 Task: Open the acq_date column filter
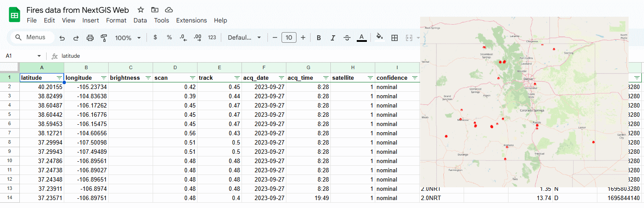click(x=282, y=78)
